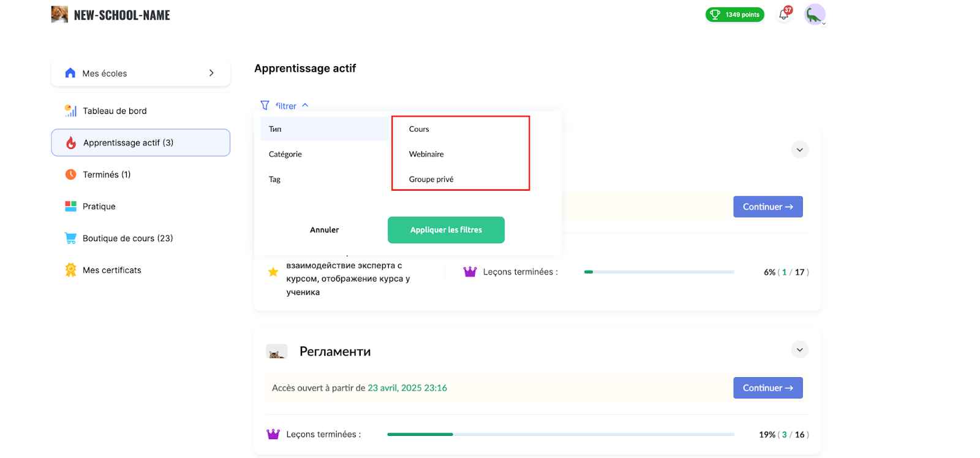980x458 pixels.
Task: View Mes certificats page
Action: click(111, 270)
